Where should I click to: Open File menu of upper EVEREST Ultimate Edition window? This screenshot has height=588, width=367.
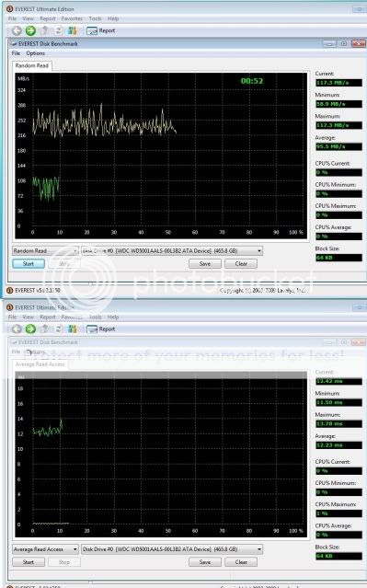point(12,18)
